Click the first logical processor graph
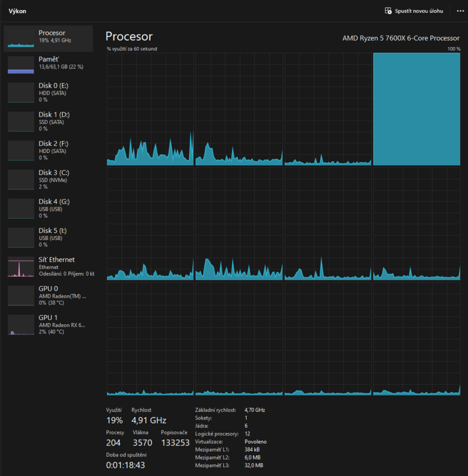The height and width of the screenshot is (476, 468). click(150, 109)
